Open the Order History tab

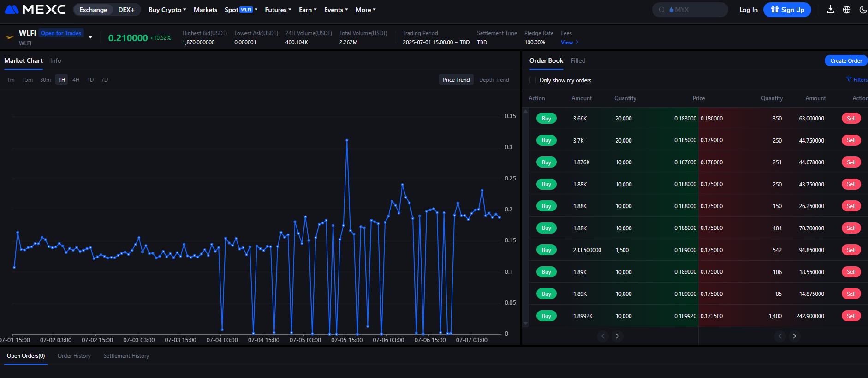click(74, 356)
